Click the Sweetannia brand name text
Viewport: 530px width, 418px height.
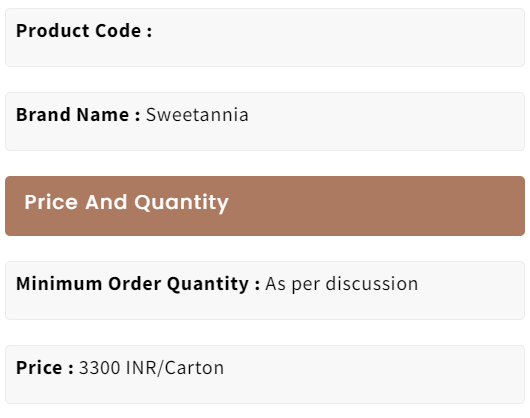197,115
